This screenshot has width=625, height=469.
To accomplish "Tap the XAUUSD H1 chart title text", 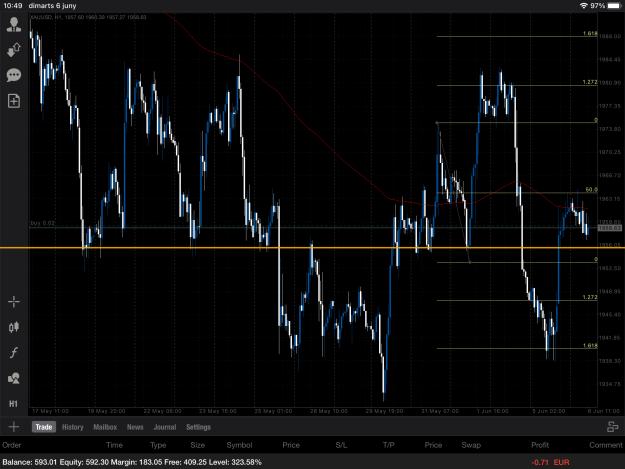I will [88, 18].
